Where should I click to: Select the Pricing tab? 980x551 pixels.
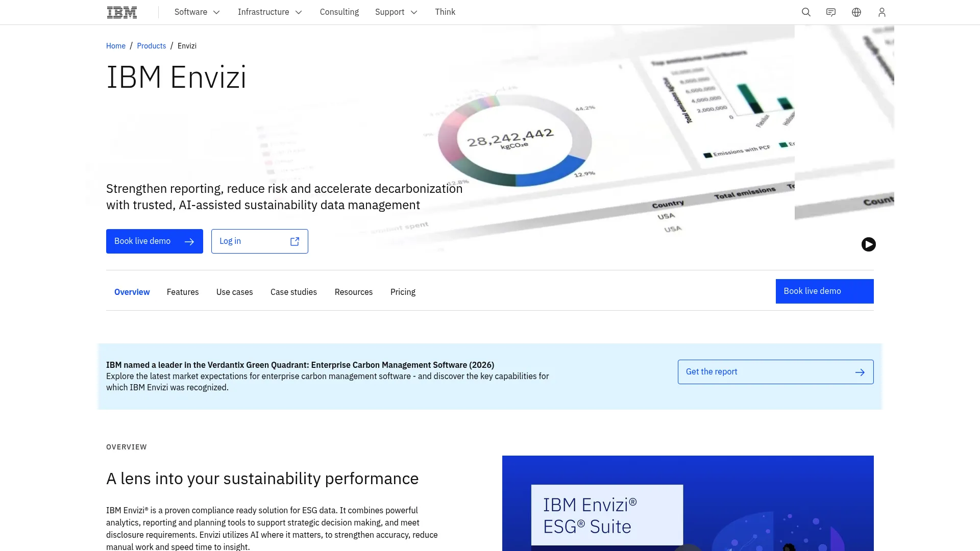coord(403,292)
